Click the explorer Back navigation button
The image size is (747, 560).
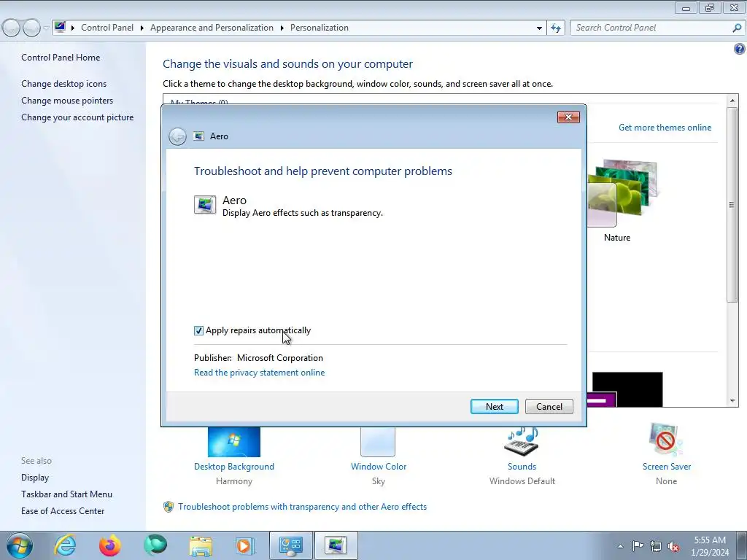[x=12, y=28]
